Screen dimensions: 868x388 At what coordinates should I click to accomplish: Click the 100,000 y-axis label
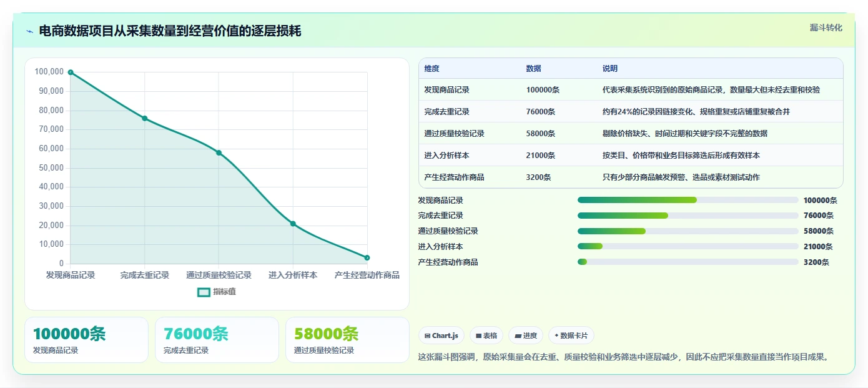(49, 72)
